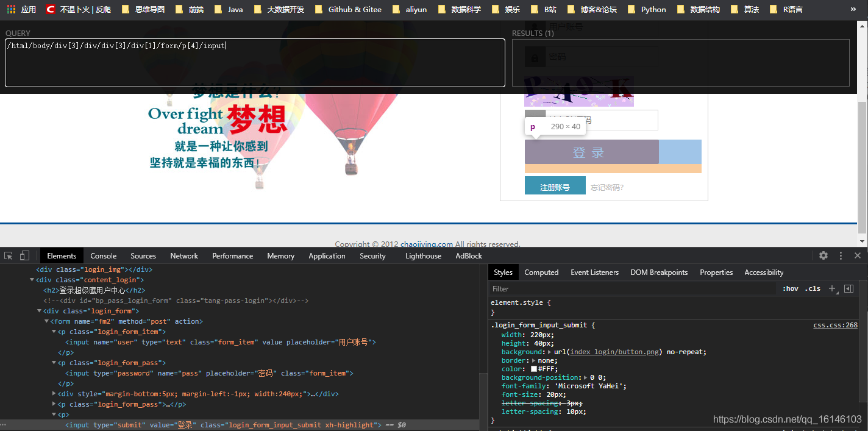The height and width of the screenshot is (431, 868).
Task: Toggle the :hov element state panel
Action: (x=791, y=288)
